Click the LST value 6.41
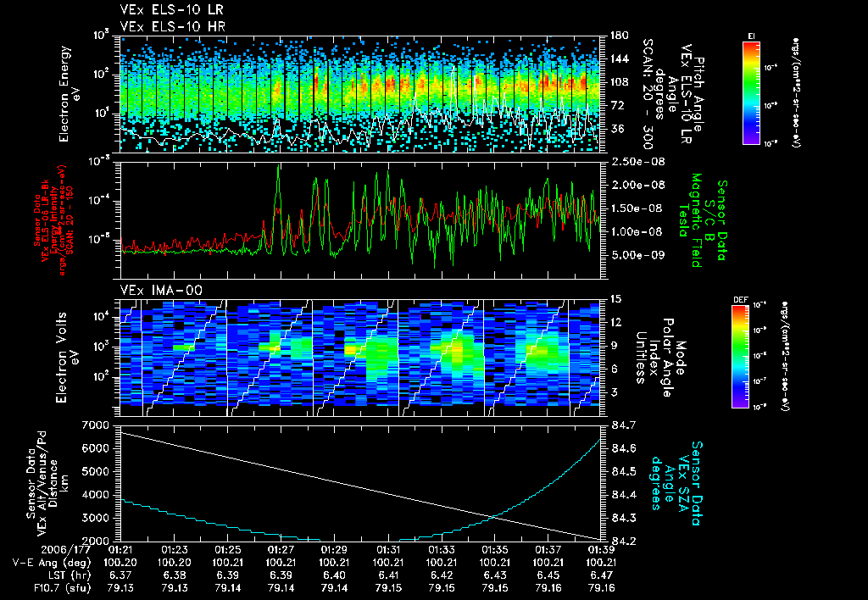The image size is (868, 600). click(x=388, y=575)
